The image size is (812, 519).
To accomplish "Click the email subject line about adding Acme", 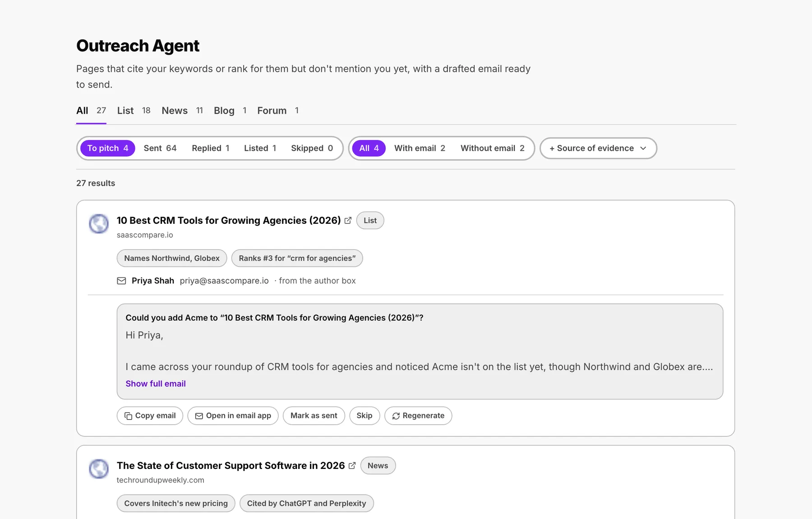I will (x=274, y=318).
